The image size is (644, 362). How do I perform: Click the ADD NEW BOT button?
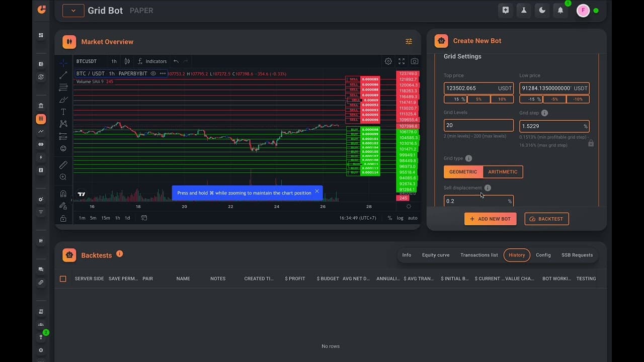[490, 219]
